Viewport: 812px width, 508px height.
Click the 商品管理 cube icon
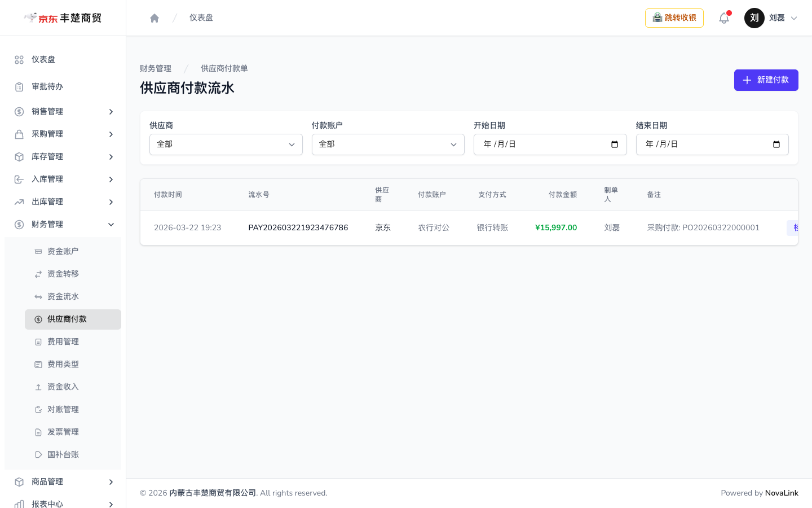coord(19,482)
